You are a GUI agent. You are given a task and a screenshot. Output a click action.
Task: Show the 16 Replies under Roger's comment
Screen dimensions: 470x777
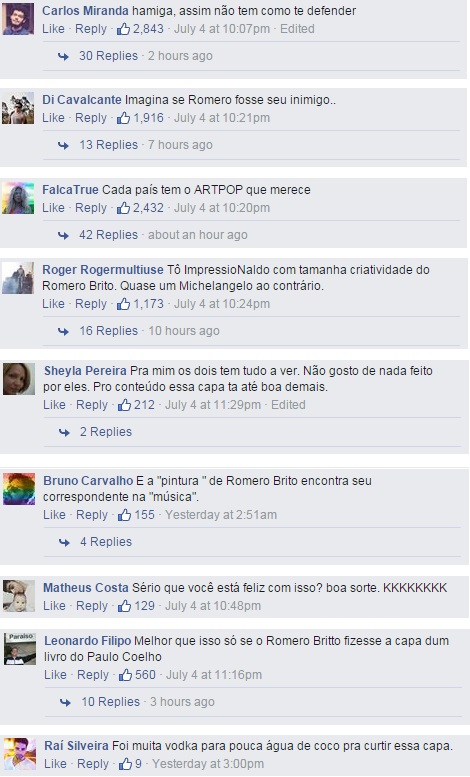(109, 331)
